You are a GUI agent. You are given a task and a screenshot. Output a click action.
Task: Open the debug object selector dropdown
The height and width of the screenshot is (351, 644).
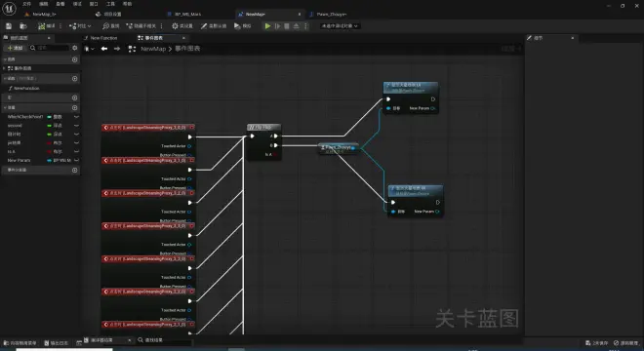pos(340,26)
